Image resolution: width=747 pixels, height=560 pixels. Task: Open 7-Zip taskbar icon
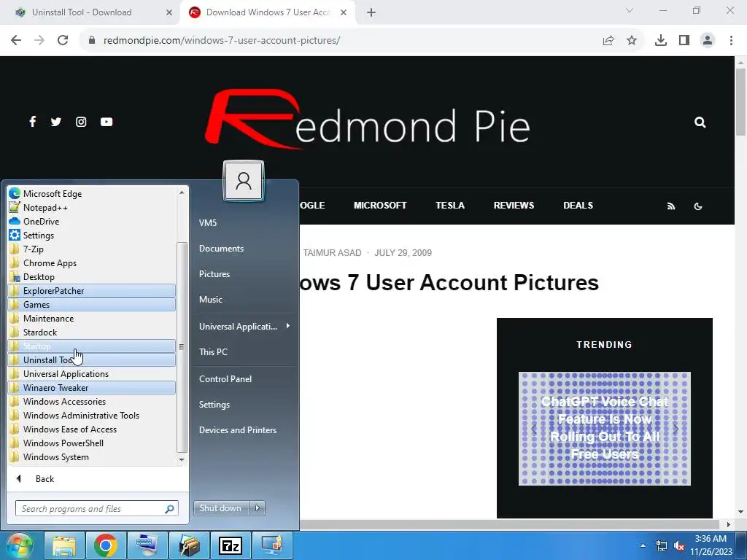pyautogui.click(x=231, y=545)
